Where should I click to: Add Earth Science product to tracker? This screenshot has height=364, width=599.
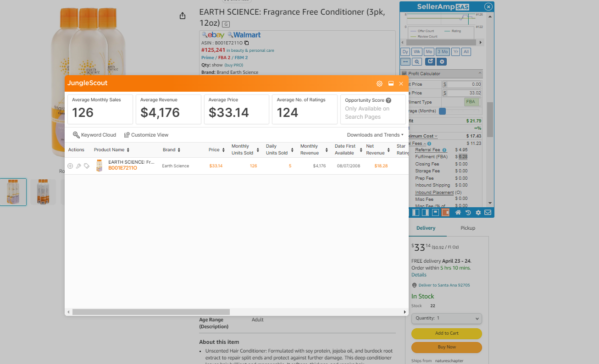(x=70, y=166)
